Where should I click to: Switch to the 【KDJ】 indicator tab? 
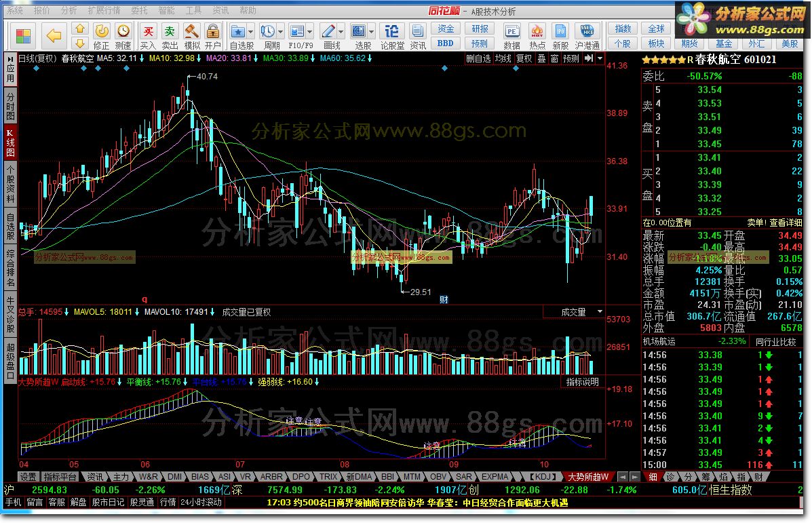pyautogui.click(x=542, y=476)
